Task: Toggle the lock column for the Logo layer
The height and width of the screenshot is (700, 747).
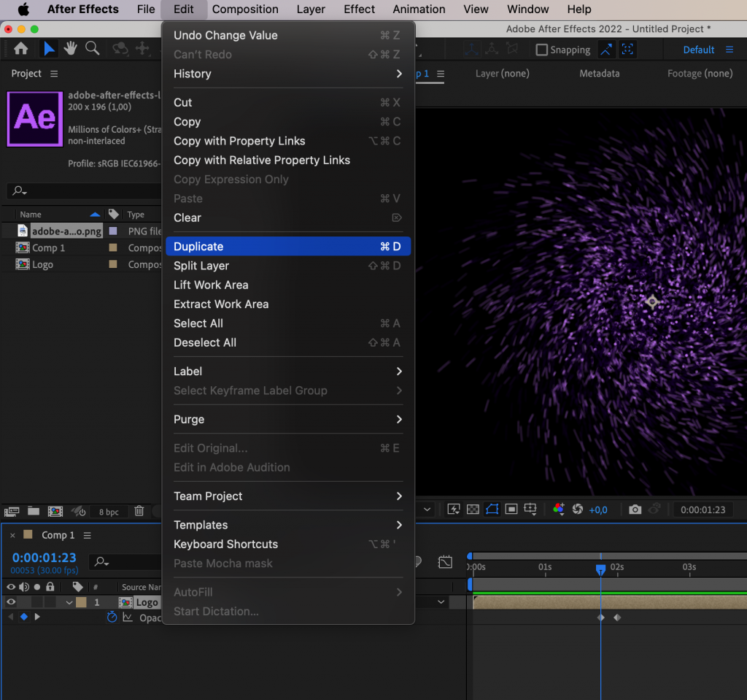Action: [50, 602]
